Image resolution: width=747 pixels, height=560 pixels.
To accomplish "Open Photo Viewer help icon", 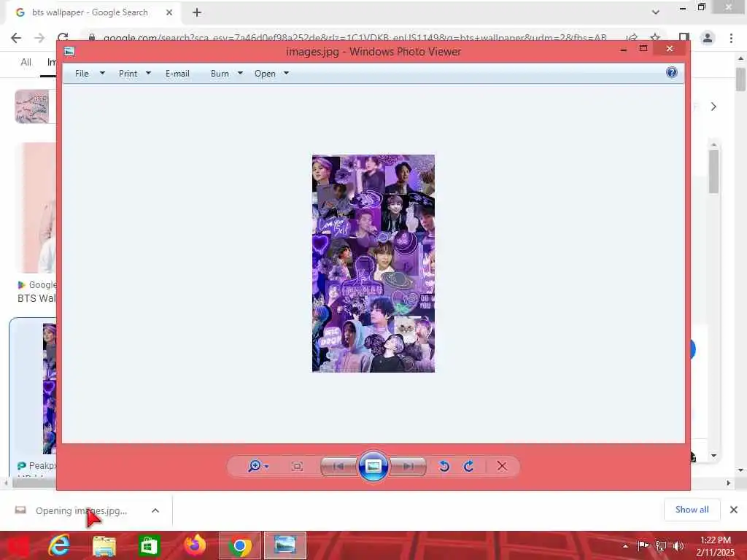I will coord(672,72).
